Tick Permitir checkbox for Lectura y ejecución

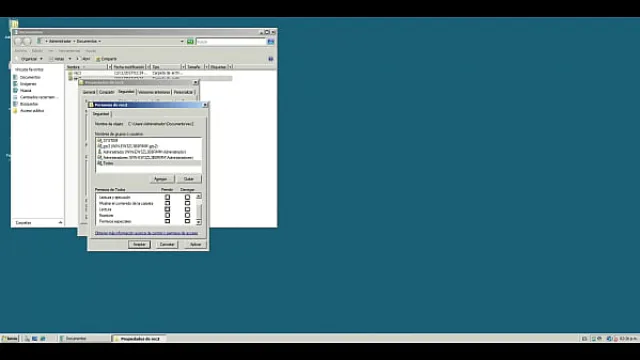click(167, 197)
